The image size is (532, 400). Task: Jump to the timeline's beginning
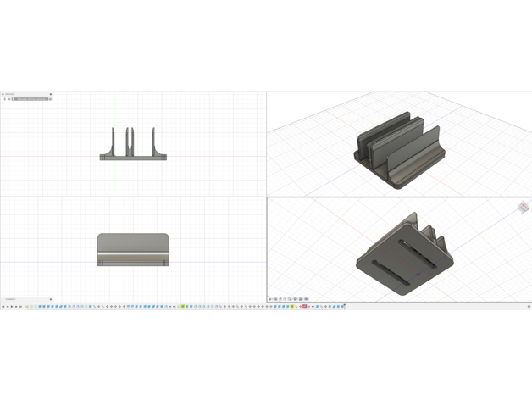[x=3, y=307]
